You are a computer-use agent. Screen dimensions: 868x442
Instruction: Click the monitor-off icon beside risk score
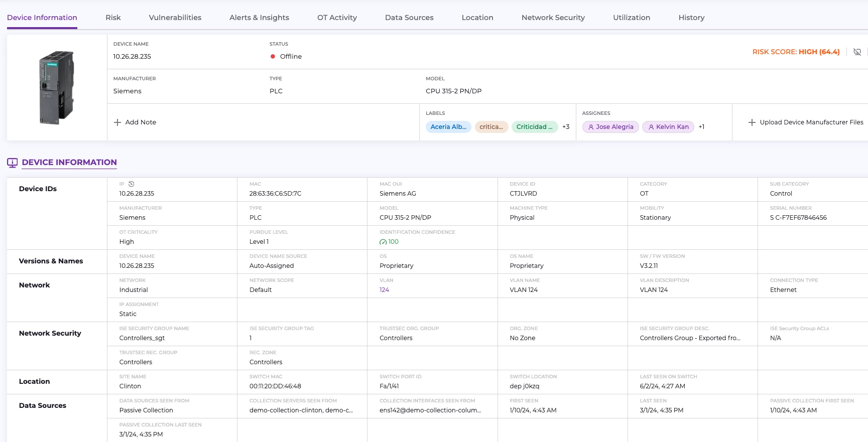tap(857, 52)
